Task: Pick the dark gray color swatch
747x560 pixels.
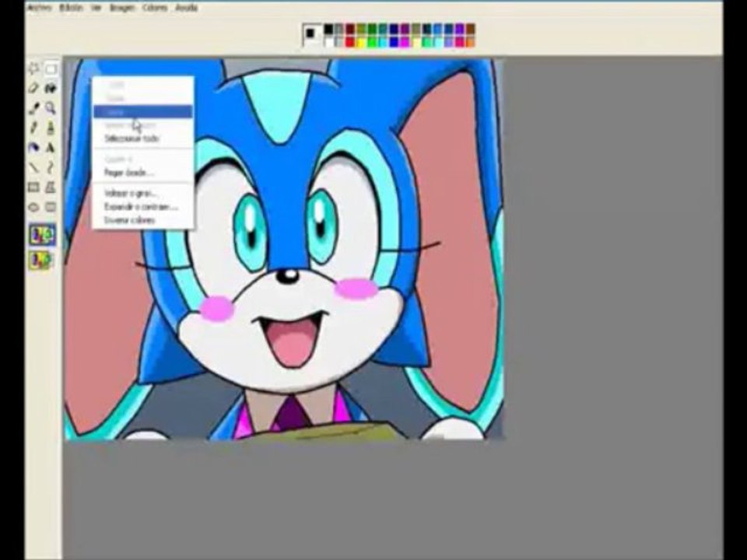Action: click(x=338, y=29)
